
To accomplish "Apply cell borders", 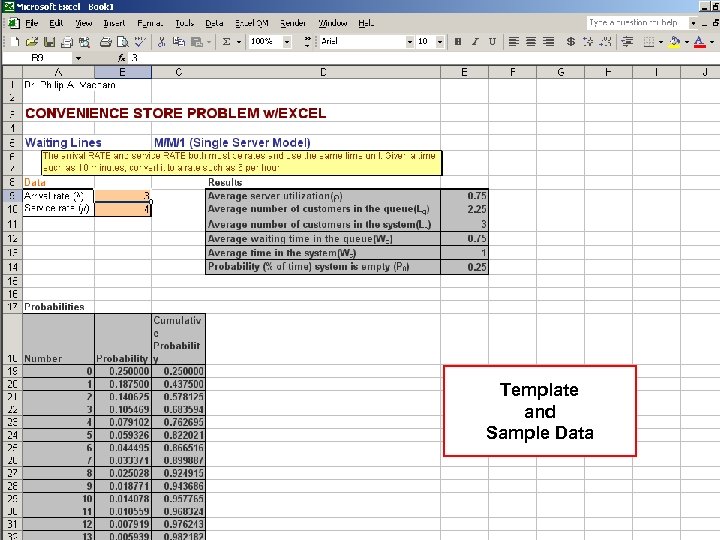I will click(x=648, y=42).
